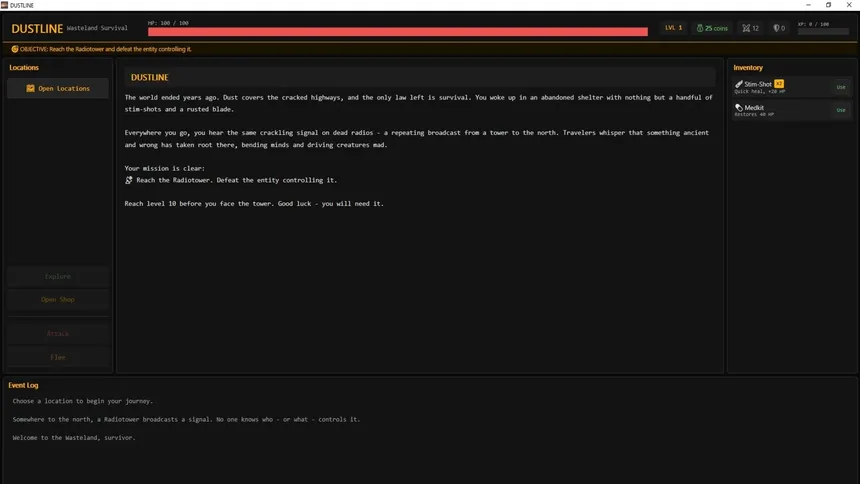Click the DUSTLINE story panel title
The width and height of the screenshot is (860, 484).
[150, 77]
